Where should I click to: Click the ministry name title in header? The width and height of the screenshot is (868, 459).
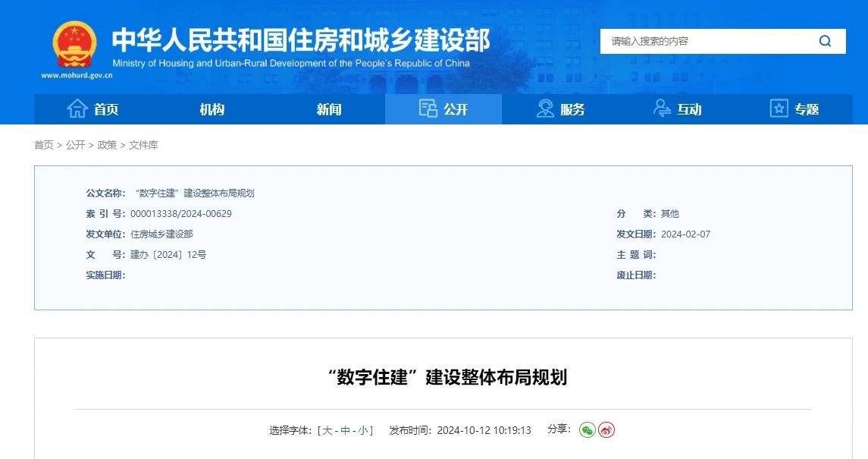click(x=301, y=39)
